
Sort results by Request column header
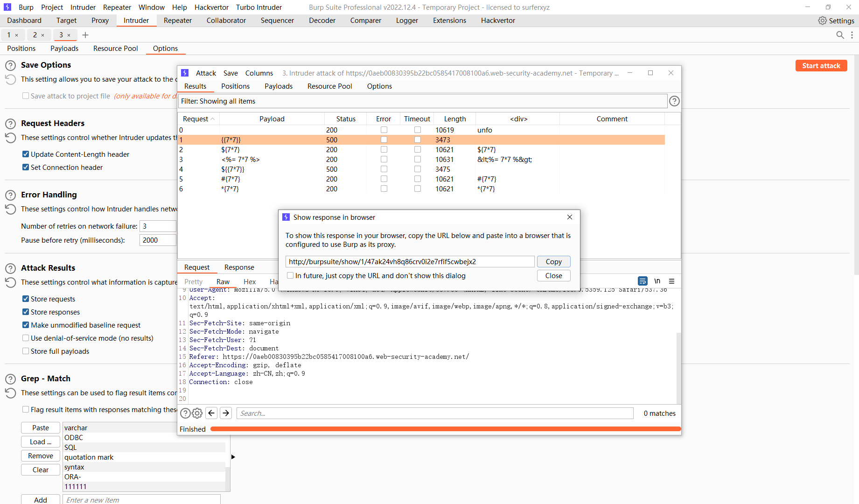[x=198, y=119]
